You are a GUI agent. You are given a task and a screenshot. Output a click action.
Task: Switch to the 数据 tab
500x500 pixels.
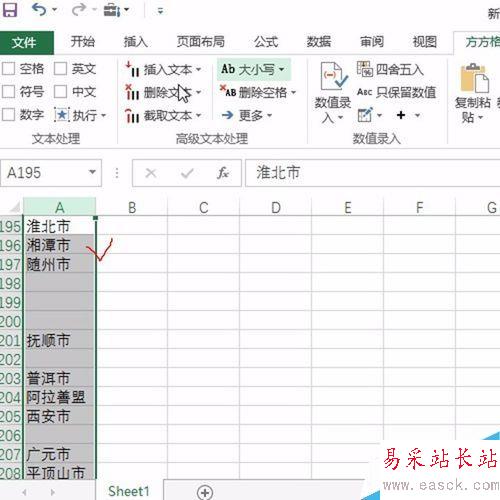pos(319,42)
